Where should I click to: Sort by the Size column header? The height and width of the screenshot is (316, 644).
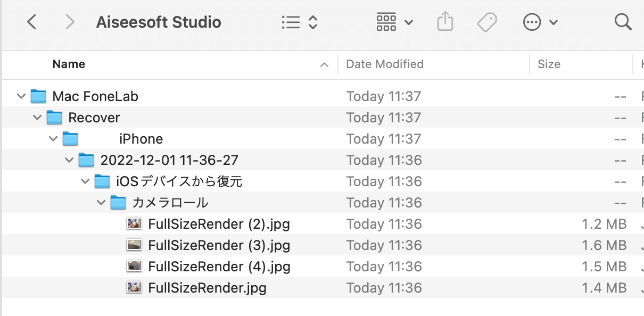(x=549, y=64)
